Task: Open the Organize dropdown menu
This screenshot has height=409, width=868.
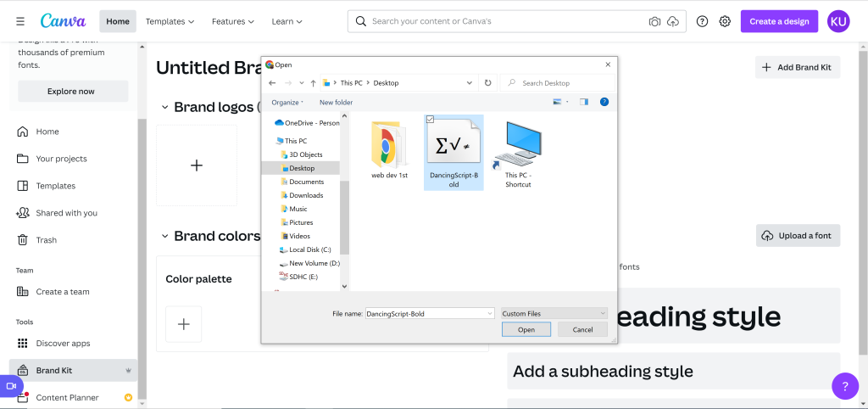Action: coord(287,103)
